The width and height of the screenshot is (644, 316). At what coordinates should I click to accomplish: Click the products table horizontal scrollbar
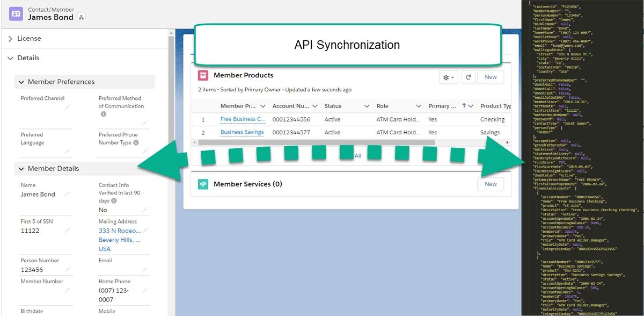pyautogui.click(x=317, y=142)
